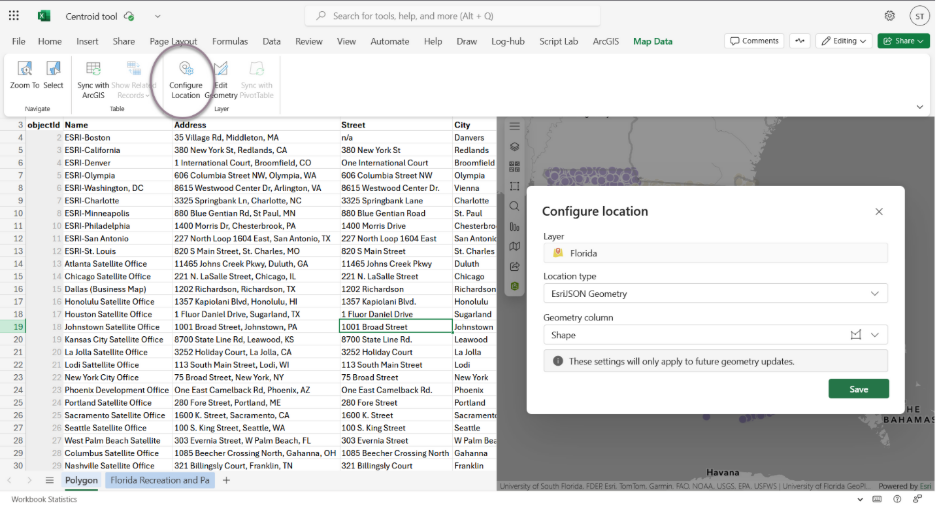Open the map Layers panel icon
Image resolution: width=936 pixels, height=505 pixels.
pyautogui.click(x=515, y=146)
